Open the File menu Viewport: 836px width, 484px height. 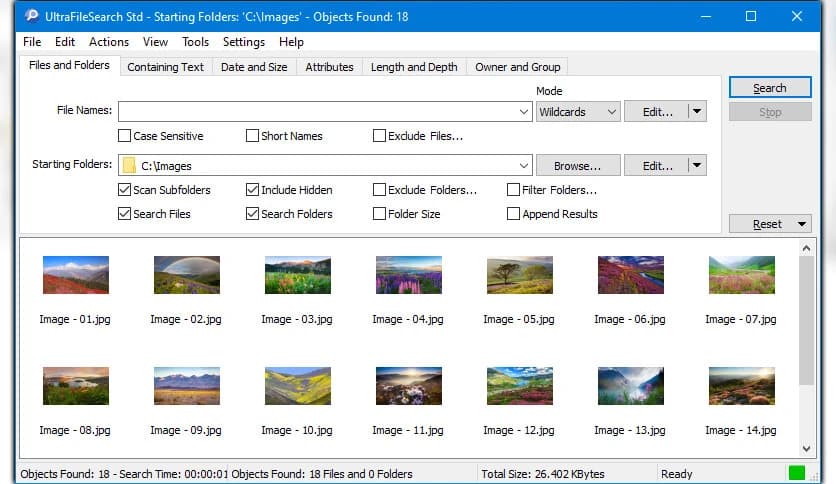pyautogui.click(x=32, y=42)
